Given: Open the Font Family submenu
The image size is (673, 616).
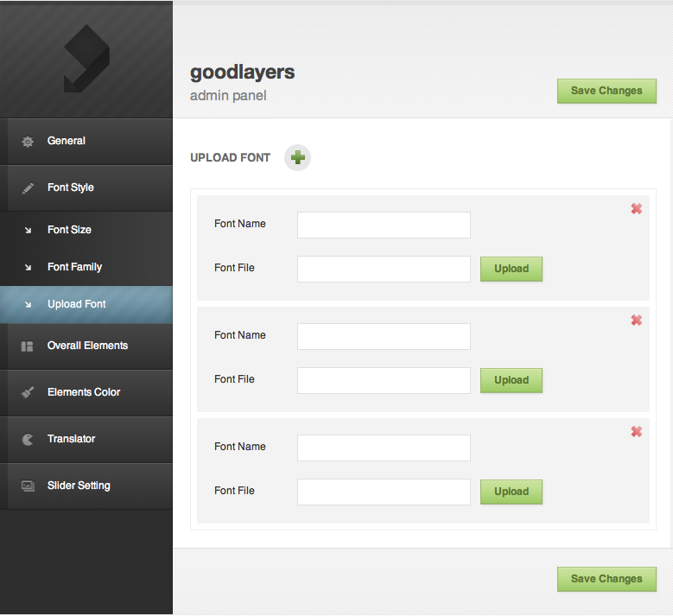Looking at the screenshot, I should [74, 267].
